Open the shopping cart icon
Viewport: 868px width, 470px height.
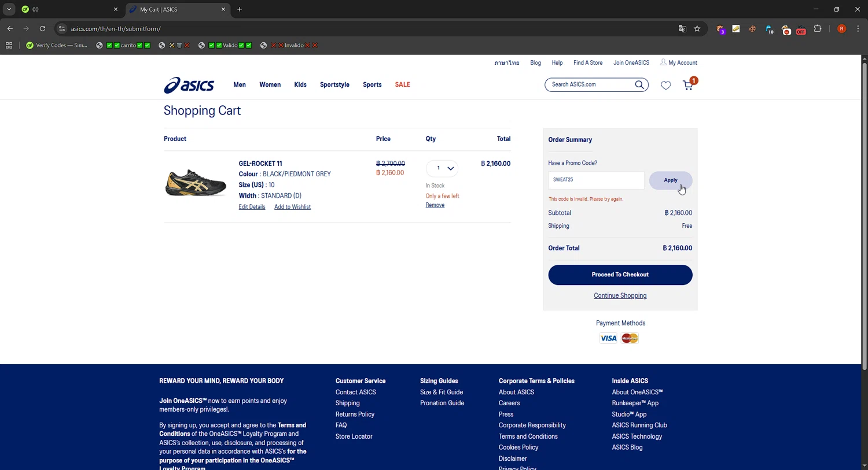688,85
